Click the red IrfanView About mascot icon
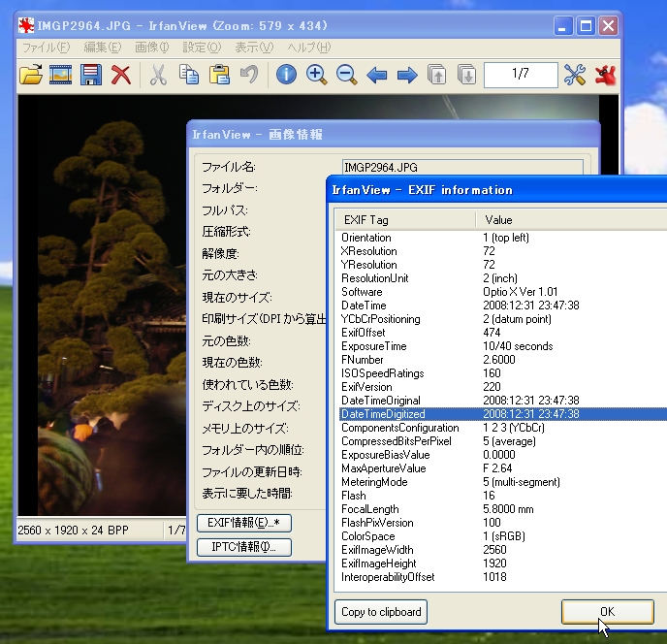This screenshot has height=644, width=667. coord(606,75)
